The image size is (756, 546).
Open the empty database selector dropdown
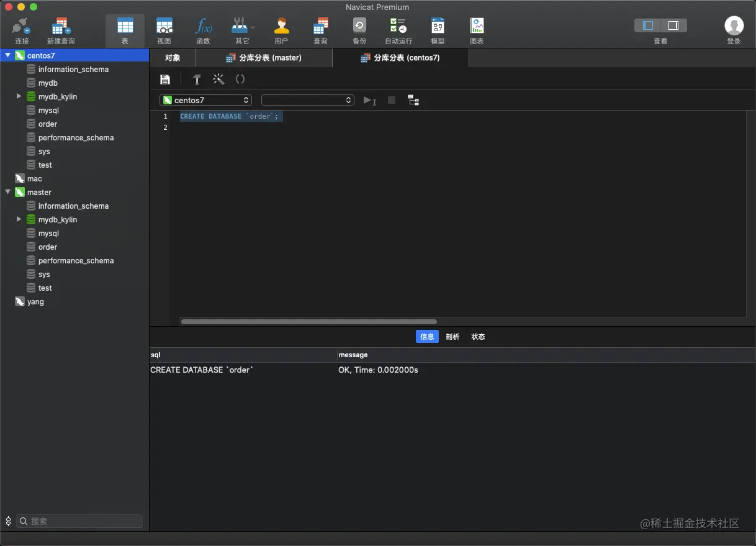[x=308, y=100]
